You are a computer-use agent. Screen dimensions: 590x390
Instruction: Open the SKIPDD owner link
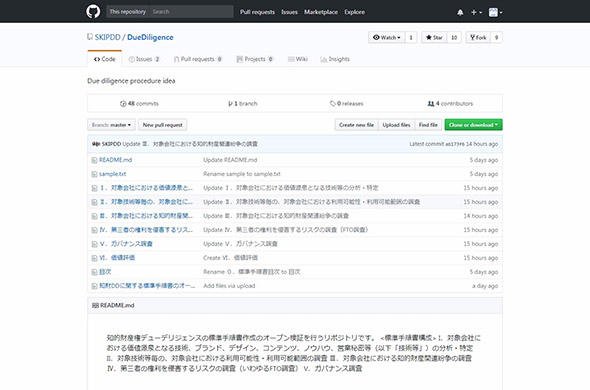pyautogui.click(x=107, y=37)
